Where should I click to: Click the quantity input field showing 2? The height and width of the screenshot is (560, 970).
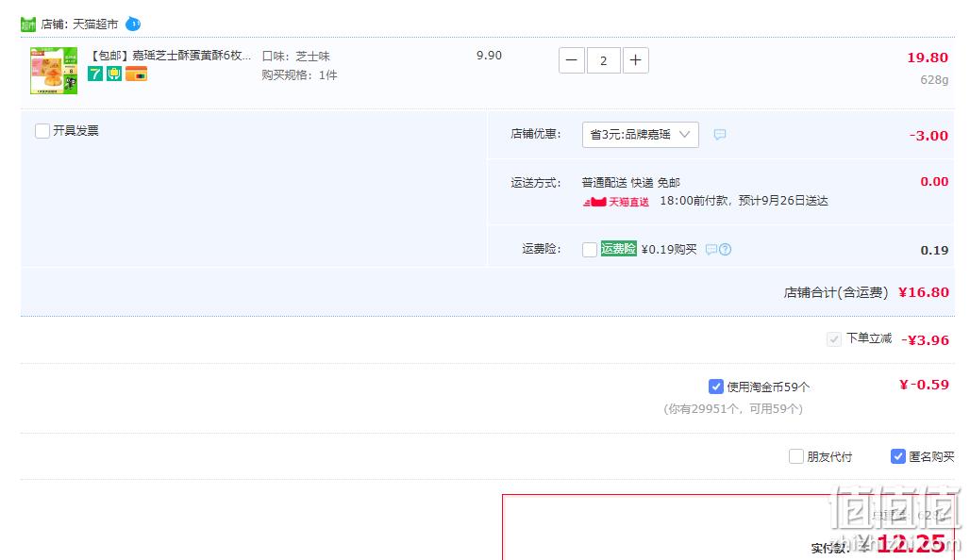(603, 60)
